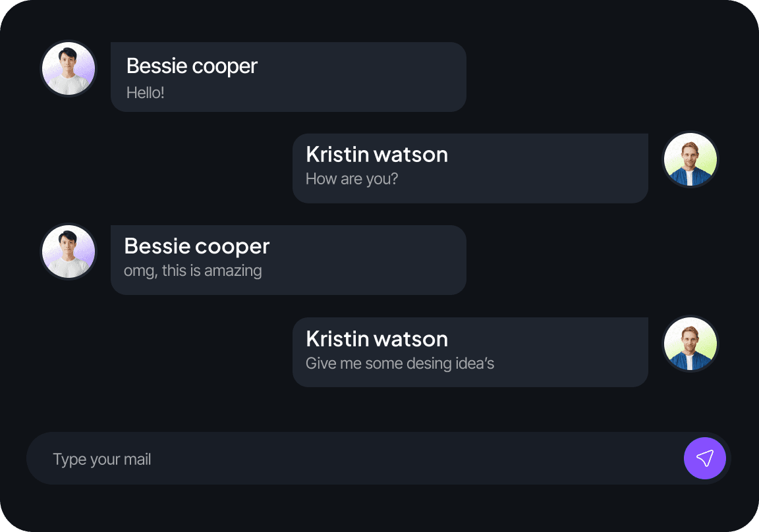Viewport: 759px width, 532px height.
Task: Open Bessie cooper's avatar beside the "Hello!" message
Action: click(69, 68)
